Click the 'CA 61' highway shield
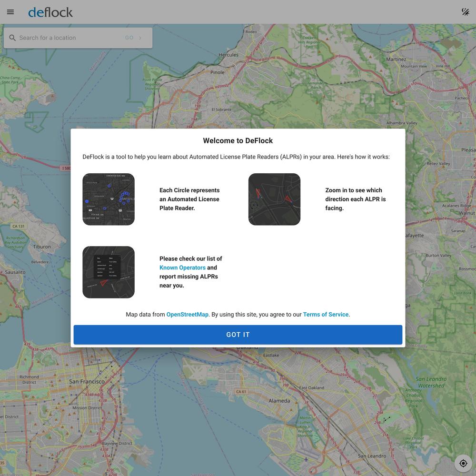The image size is (476, 476). pos(241,392)
